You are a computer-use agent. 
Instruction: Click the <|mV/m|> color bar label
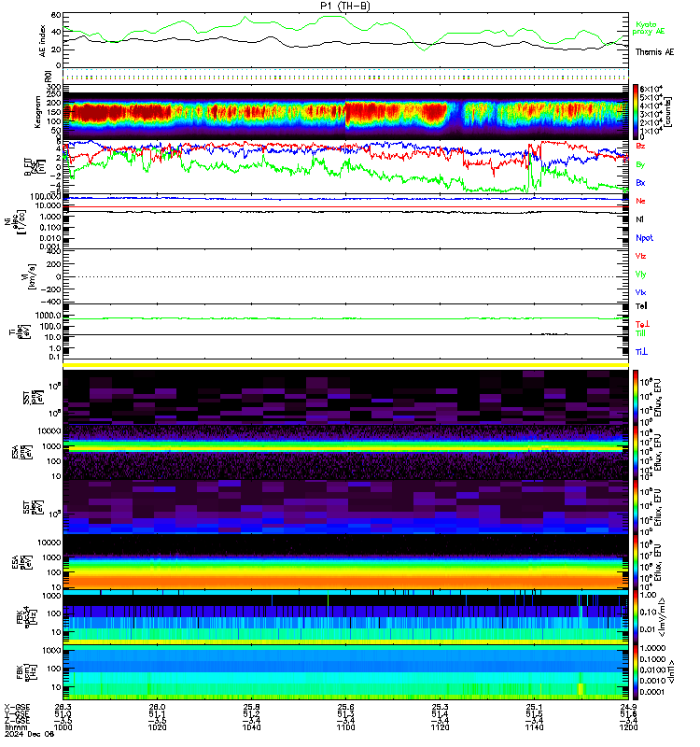coord(663,617)
